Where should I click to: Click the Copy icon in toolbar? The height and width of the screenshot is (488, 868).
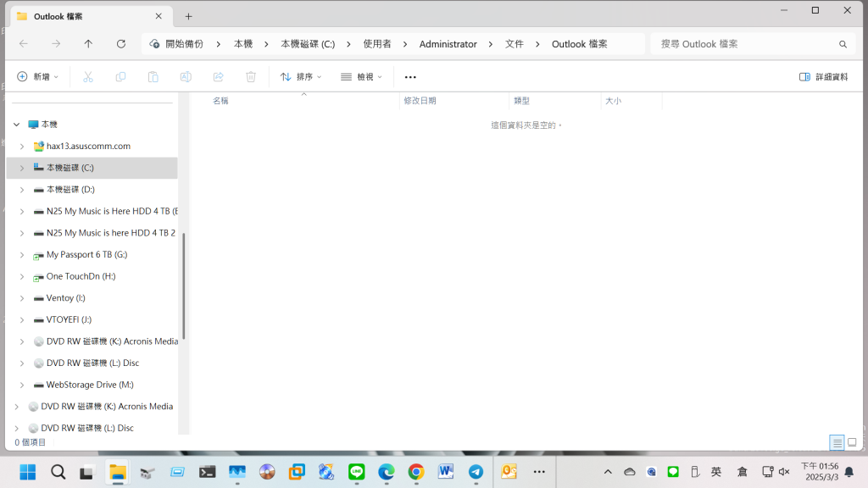pos(120,77)
